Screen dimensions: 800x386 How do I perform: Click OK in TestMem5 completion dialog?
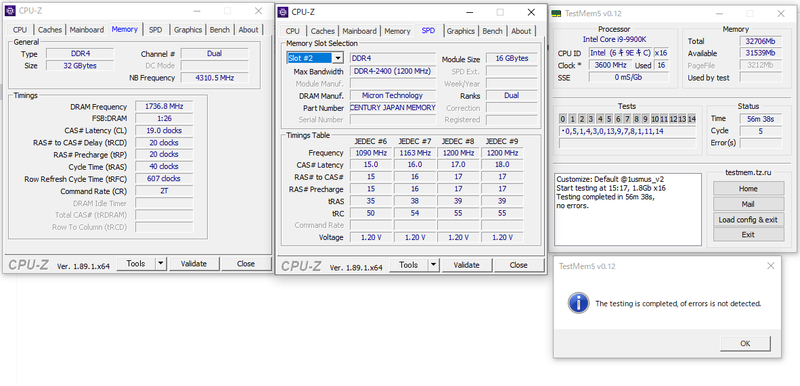[x=745, y=343]
